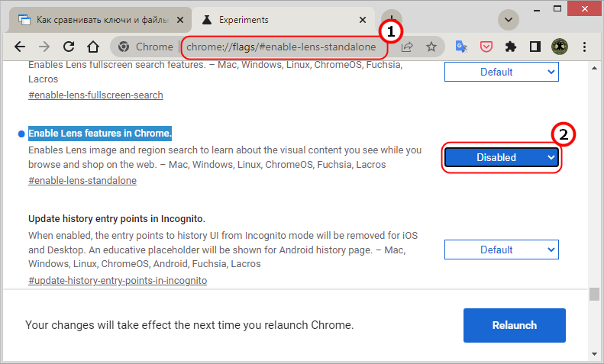This screenshot has width=604, height=364.
Task: Click the Chrome site info chip
Action: (x=145, y=47)
